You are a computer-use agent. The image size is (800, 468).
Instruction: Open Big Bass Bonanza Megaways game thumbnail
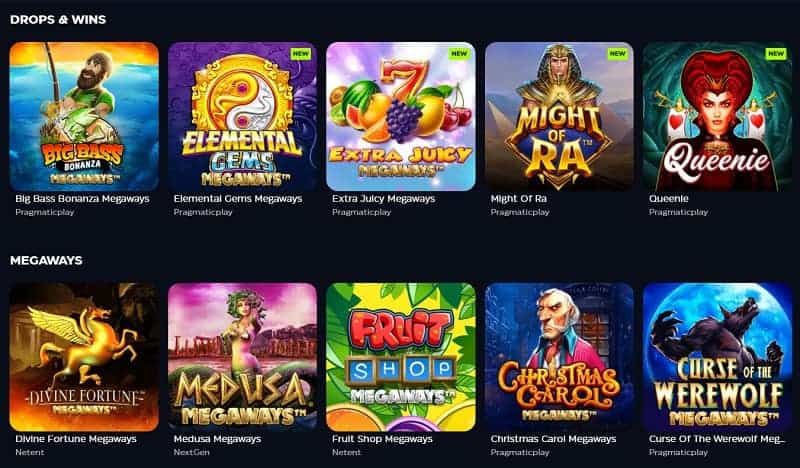tap(84, 116)
